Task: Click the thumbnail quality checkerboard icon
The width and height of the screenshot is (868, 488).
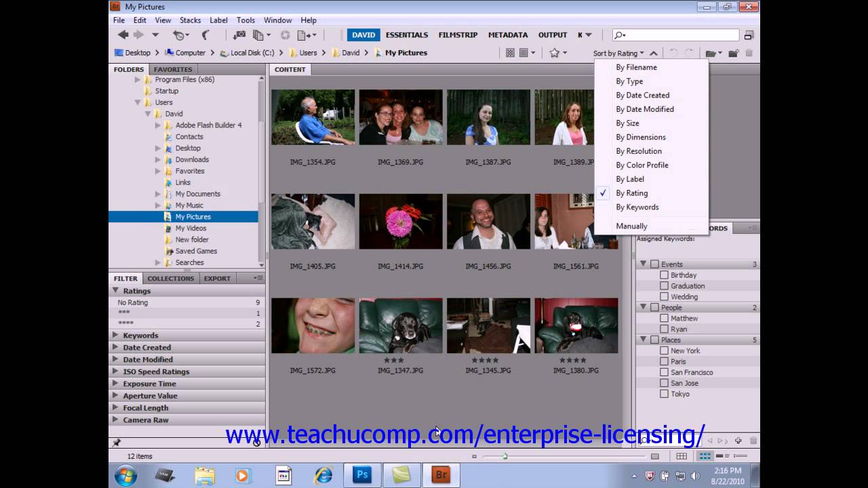Action: pos(510,53)
